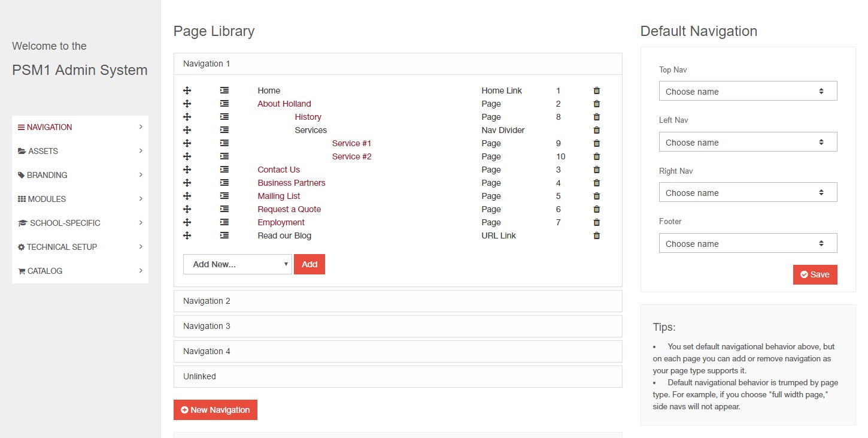The height and width of the screenshot is (438, 868).
Task: Open the Left Nav Choose name dropdown
Action: coord(748,143)
